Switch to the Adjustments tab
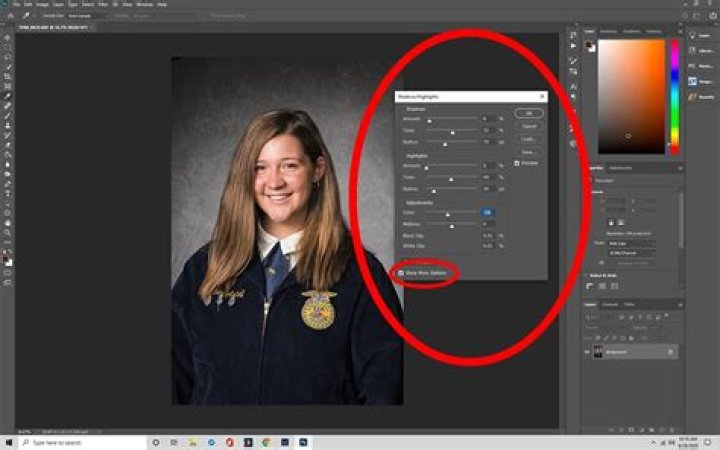Viewport: 720px width, 450px height. click(x=620, y=168)
